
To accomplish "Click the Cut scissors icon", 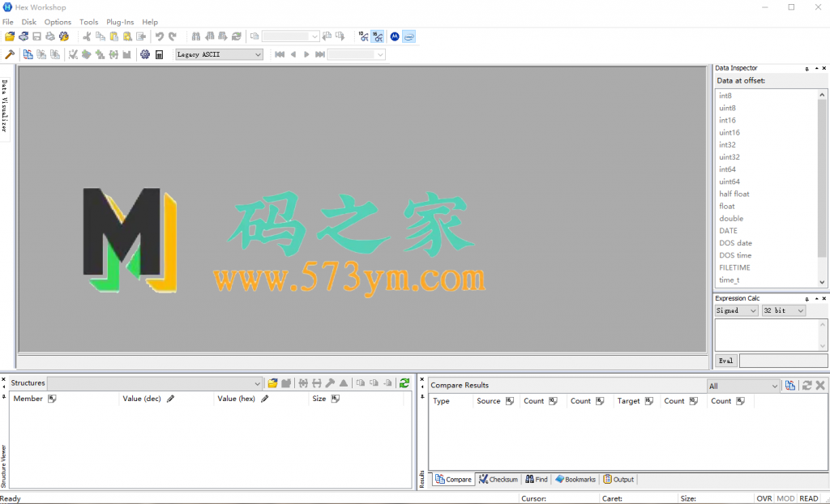I will pyautogui.click(x=88, y=36).
